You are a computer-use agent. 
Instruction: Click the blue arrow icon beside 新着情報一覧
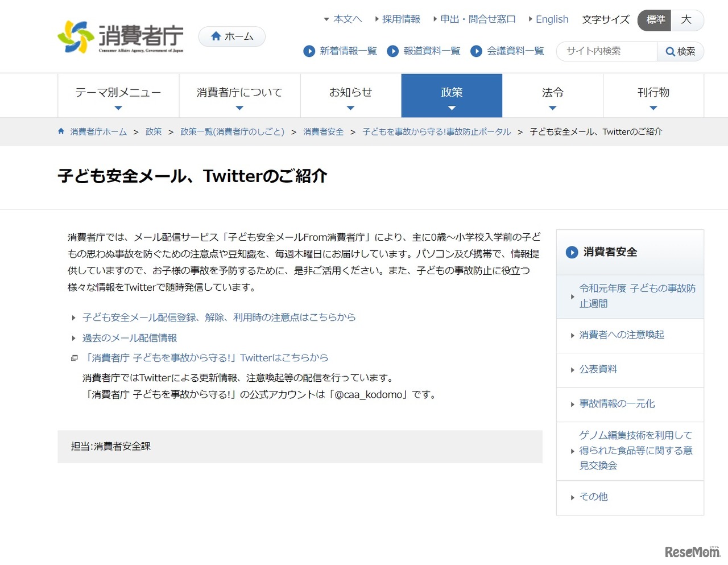pyautogui.click(x=309, y=51)
